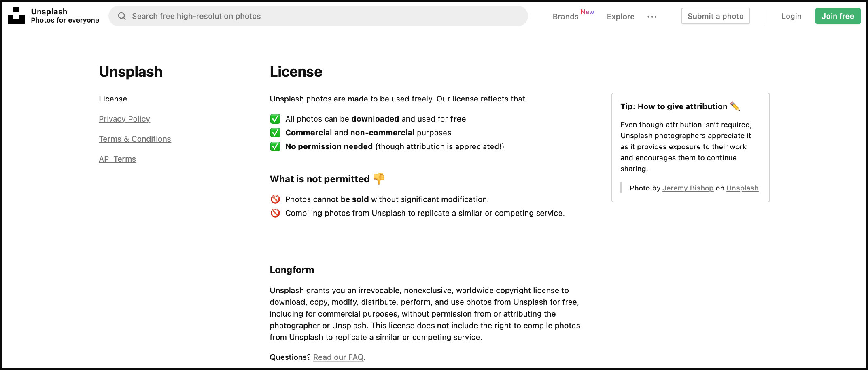
Task: Open Jeremy Bishop's profile link
Action: (688, 188)
